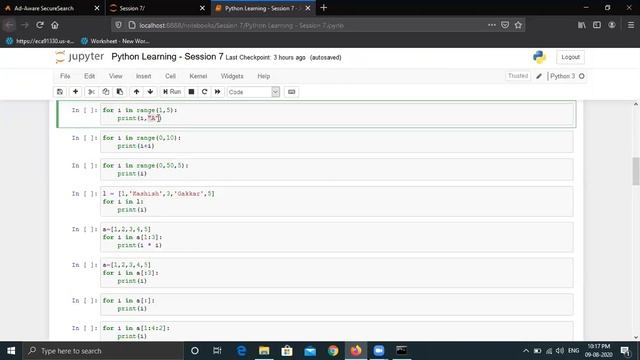Click into cell with range(0,50,5) loop
640x360 pixels.
pyautogui.click(x=337, y=169)
